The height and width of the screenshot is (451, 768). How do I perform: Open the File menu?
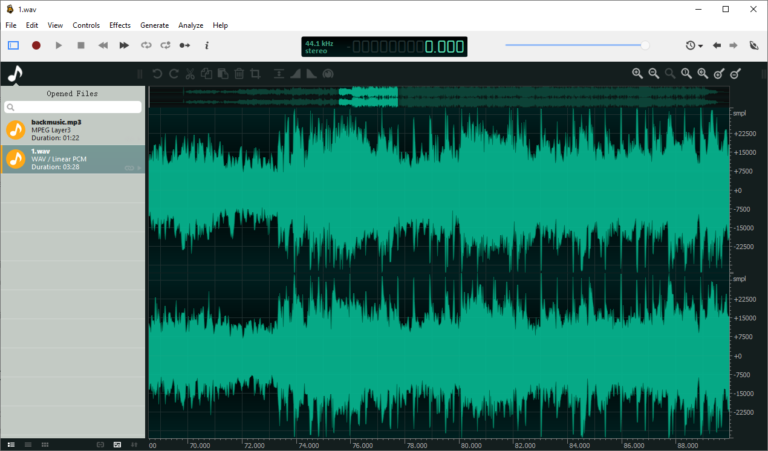(x=11, y=25)
